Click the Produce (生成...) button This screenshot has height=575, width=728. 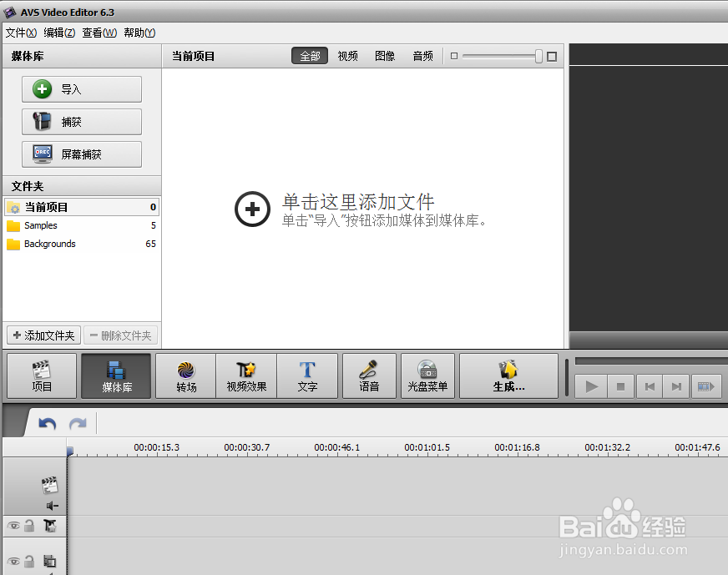click(509, 376)
